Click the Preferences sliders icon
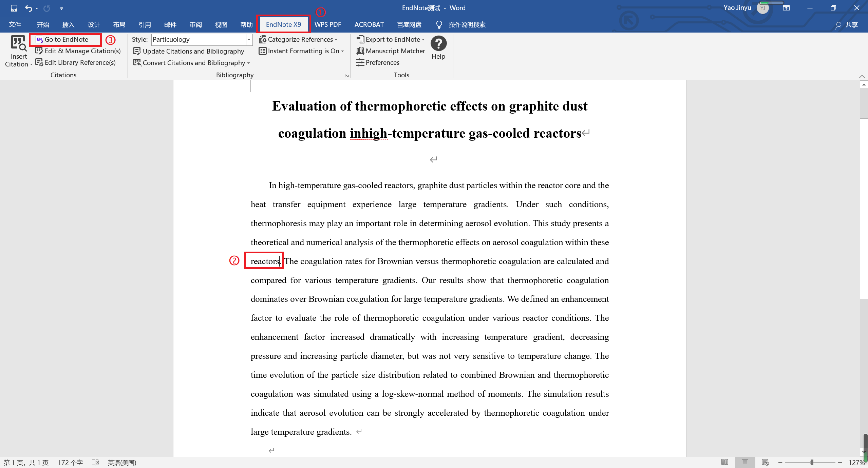Screen dimensions: 868x468 pos(360,62)
